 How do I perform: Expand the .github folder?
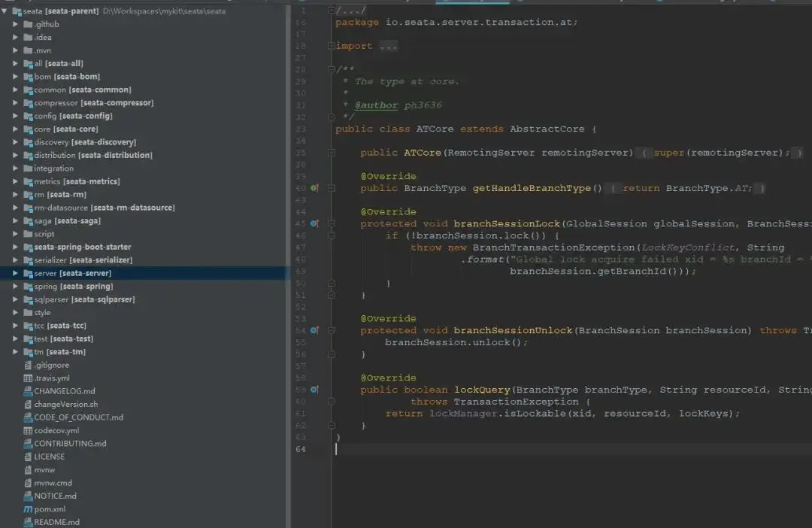16,24
